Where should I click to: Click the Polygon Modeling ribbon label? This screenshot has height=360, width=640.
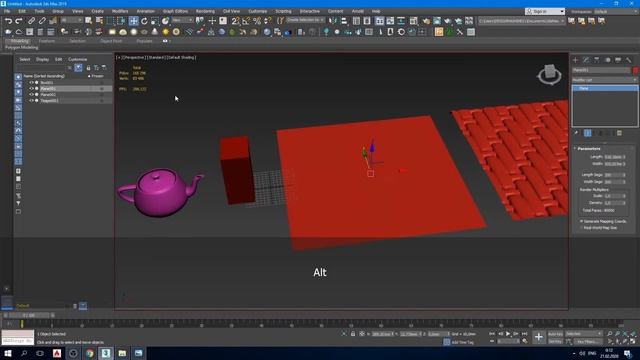coord(21,47)
